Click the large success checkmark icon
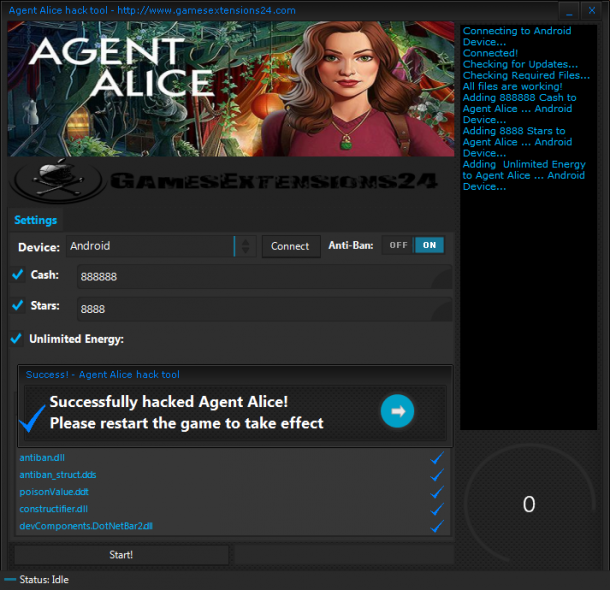The image size is (610, 590). point(32,418)
